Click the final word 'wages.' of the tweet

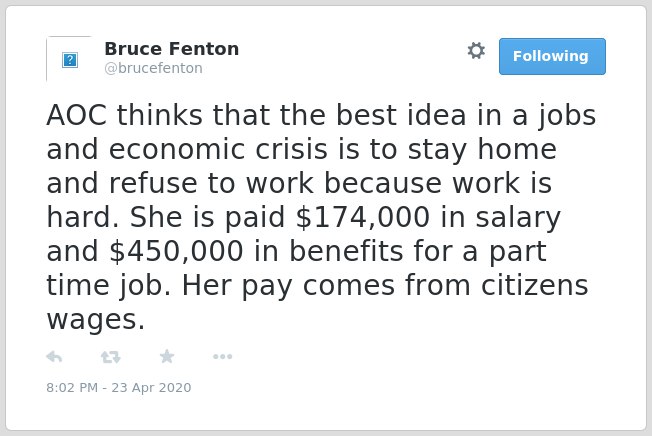(96, 320)
